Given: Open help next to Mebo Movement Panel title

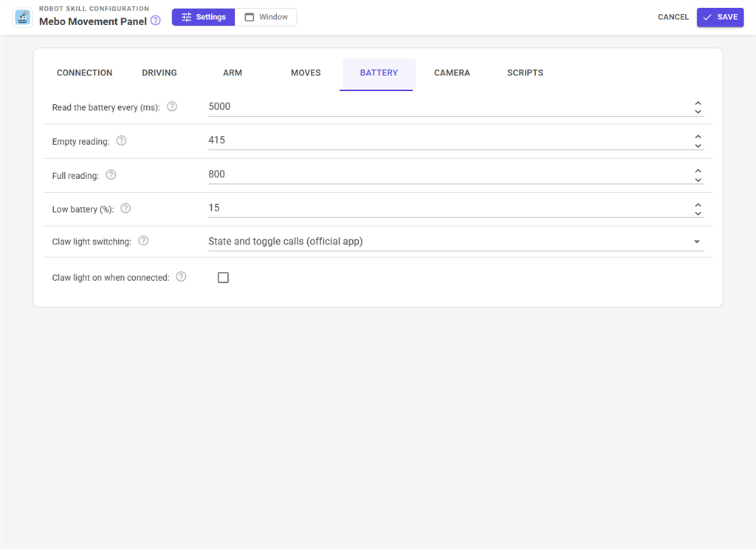Looking at the screenshot, I should pos(155,21).
